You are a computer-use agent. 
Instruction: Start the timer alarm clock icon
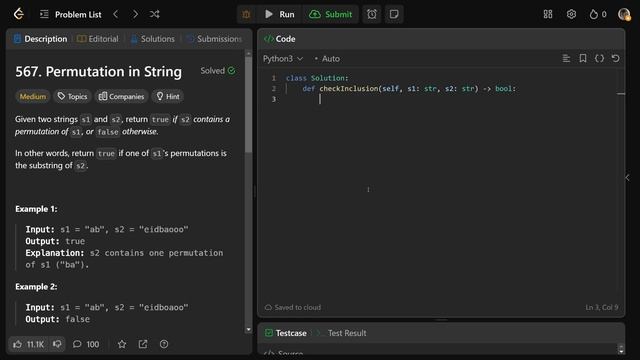[x=372, y=14]
